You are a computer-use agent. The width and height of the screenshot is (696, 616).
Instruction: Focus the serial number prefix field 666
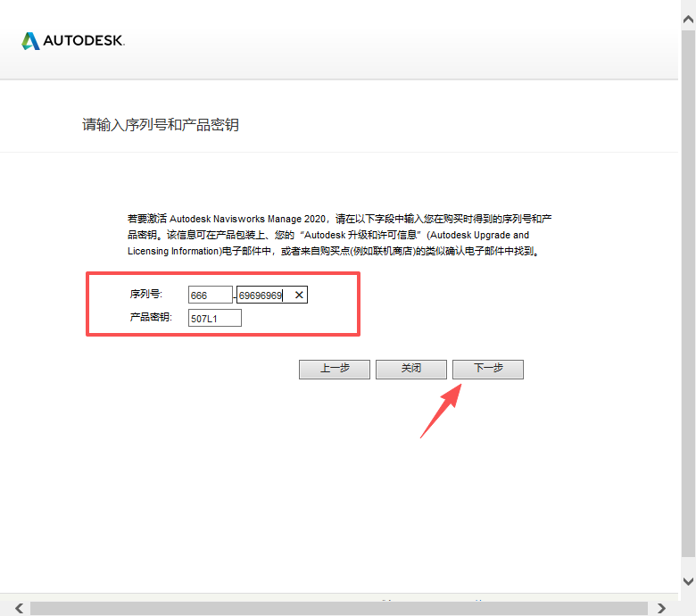point(211,295)
